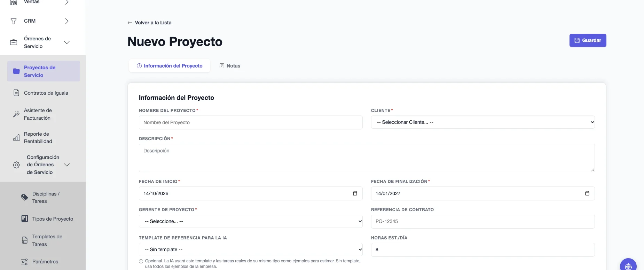644x270 pixels.
Task: Open the chatbot assistant floating button
Action: [628, 266]
